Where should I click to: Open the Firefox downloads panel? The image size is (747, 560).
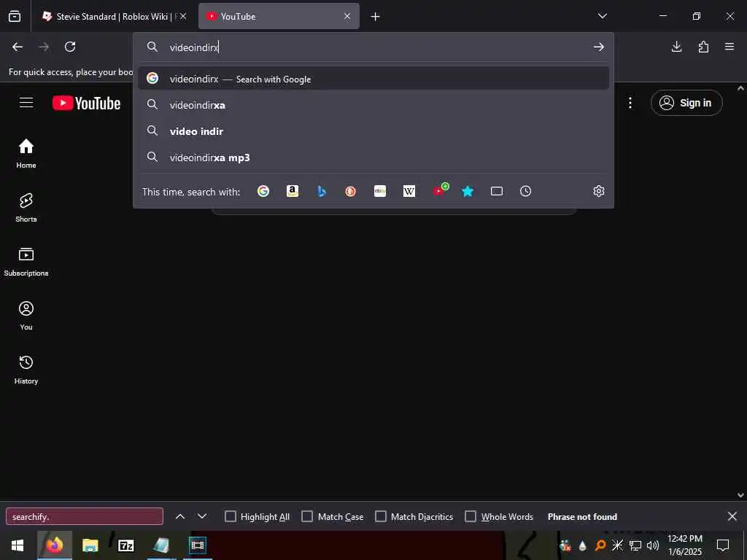676,47
